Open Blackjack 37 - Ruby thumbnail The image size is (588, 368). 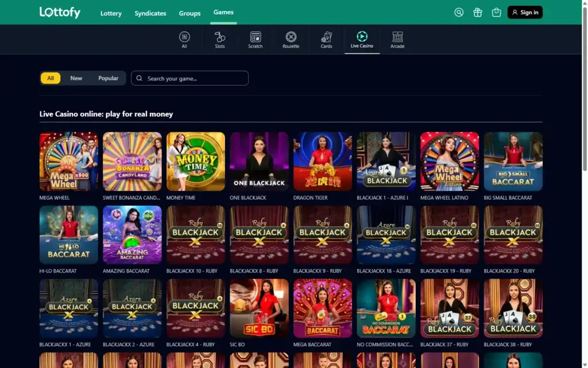[x=450, y=308]
